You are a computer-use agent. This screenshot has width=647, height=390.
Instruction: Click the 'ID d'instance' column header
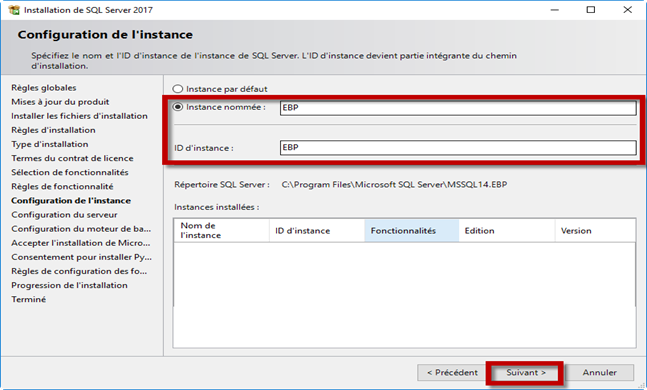317,230
